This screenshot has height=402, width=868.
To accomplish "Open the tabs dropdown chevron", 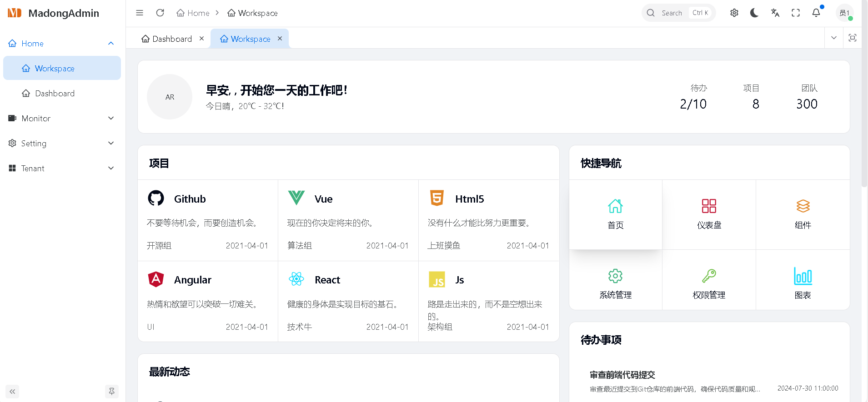I will (x=833, y=38).
